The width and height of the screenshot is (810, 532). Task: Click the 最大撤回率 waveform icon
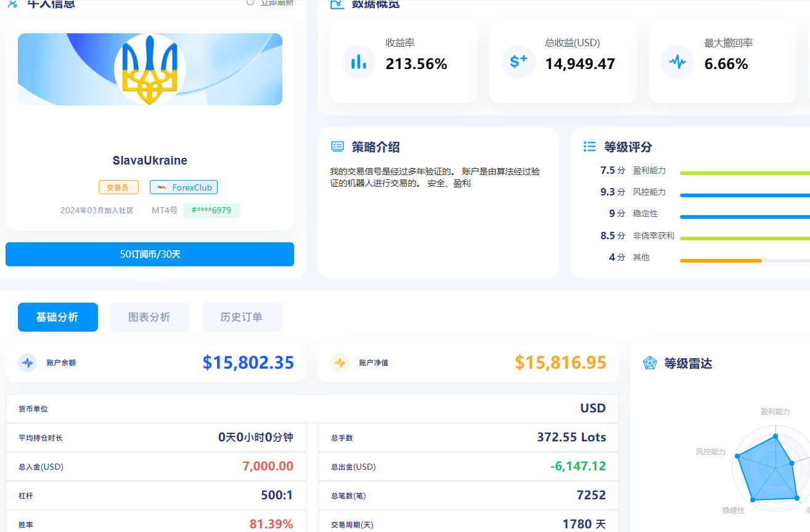point(677,61)
